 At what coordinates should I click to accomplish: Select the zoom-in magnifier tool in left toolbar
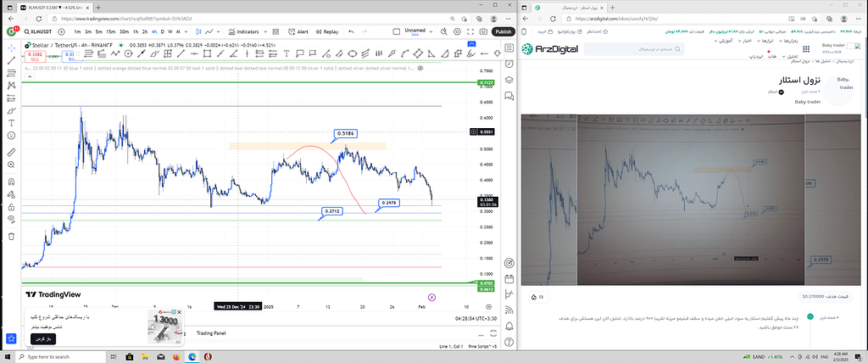tap(11, 165)
